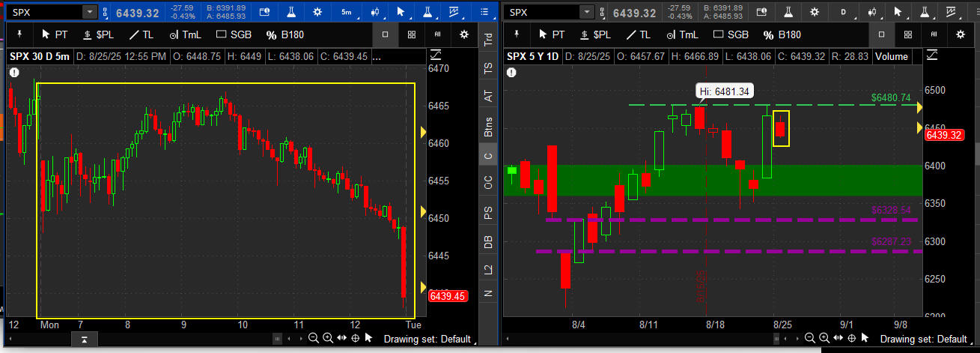The width and height of the screenshot is (980, 353).
Task: Open left chart list menu icon
Action: (483, 12)
